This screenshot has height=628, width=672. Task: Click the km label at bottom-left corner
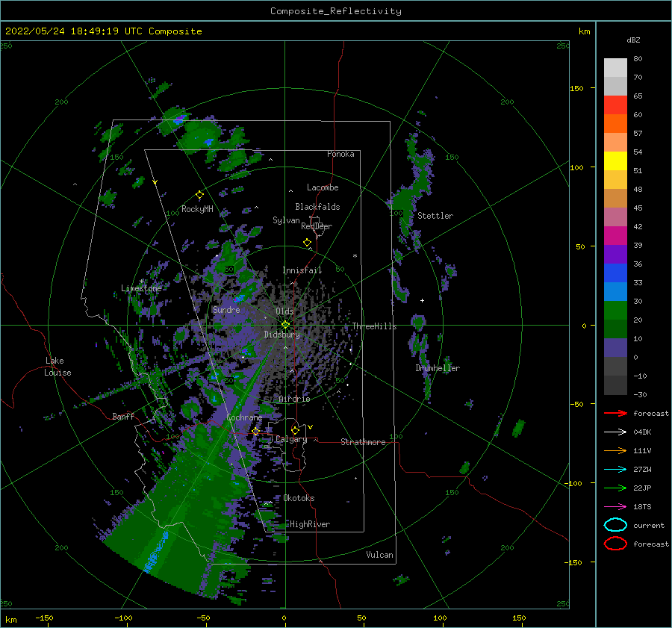pos(11,620)
